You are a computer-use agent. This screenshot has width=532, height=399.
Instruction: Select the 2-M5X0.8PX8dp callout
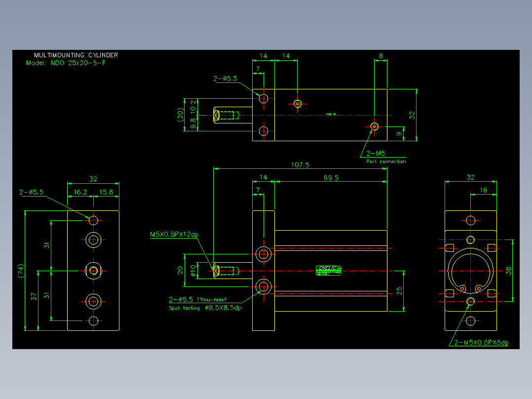click(481, 342)
